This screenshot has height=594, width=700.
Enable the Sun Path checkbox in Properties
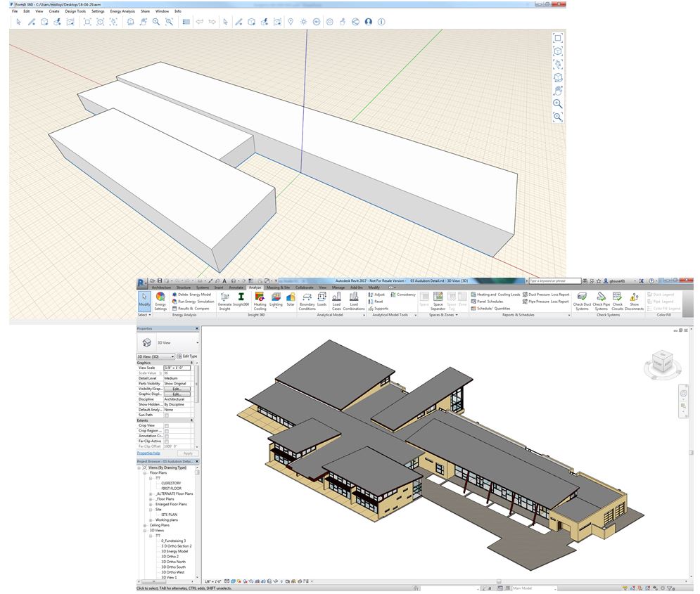click(x=166, y=415)
